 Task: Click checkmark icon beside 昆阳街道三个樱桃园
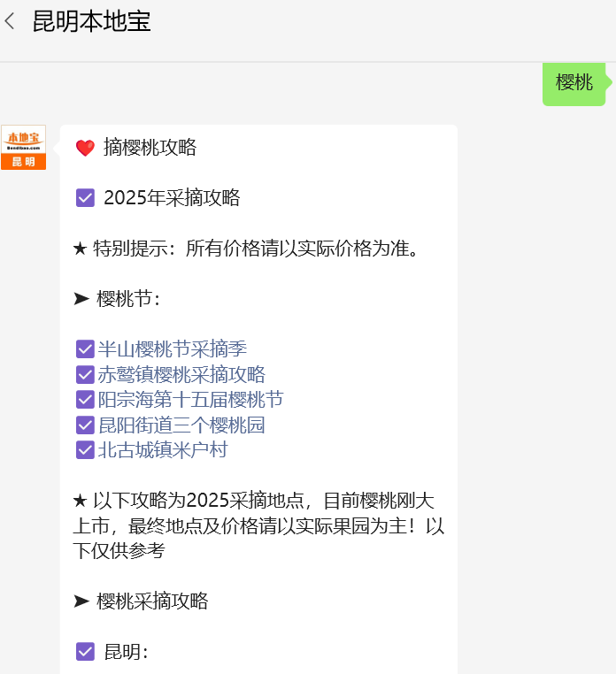(x=85, y=425)
